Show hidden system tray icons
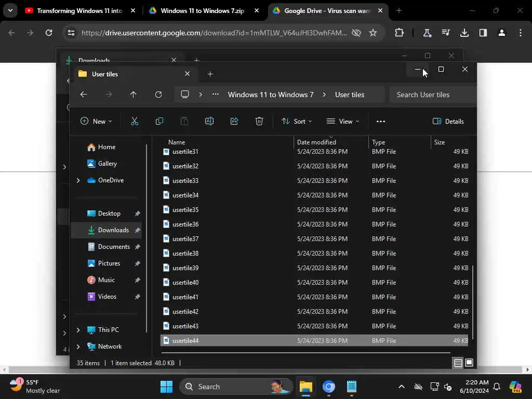 pyautogui.click(x=402, y=387)
